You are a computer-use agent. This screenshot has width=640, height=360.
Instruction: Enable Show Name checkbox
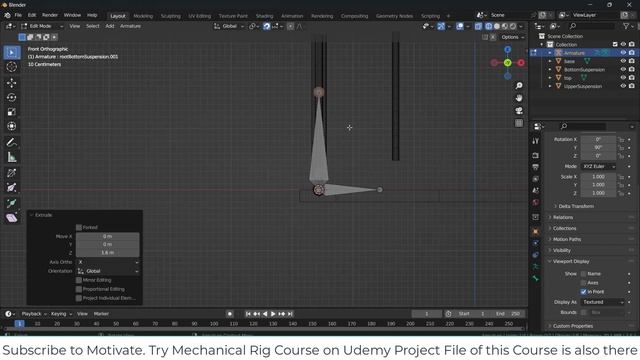click(583, 273)
